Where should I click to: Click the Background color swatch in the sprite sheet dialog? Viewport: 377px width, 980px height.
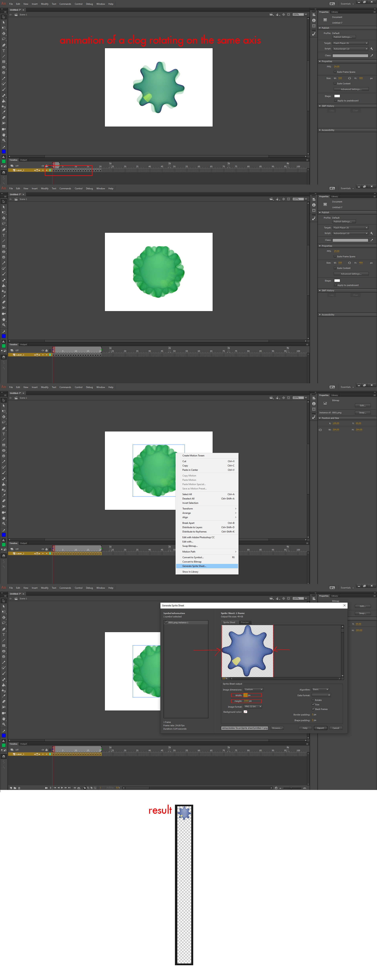[x=245, y=712]
